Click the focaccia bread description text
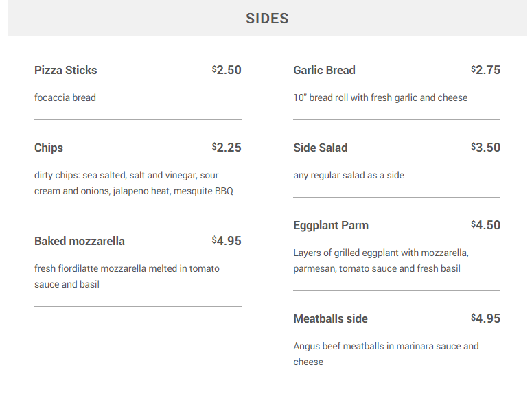 (x=65, y=97)
